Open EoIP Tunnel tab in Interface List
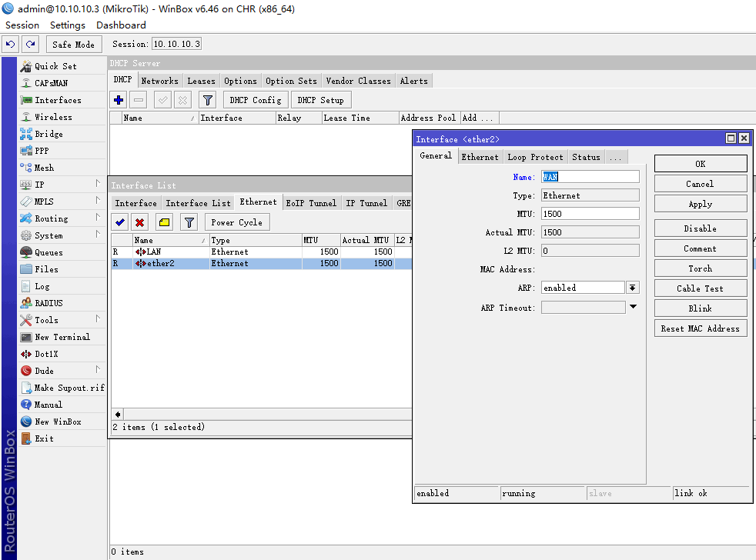Screen dimensions: 756x560 pos(311,203)
